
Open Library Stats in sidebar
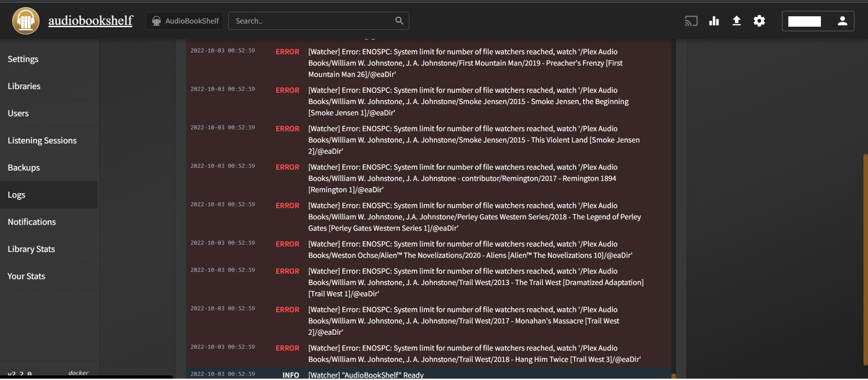click(49, 249)
